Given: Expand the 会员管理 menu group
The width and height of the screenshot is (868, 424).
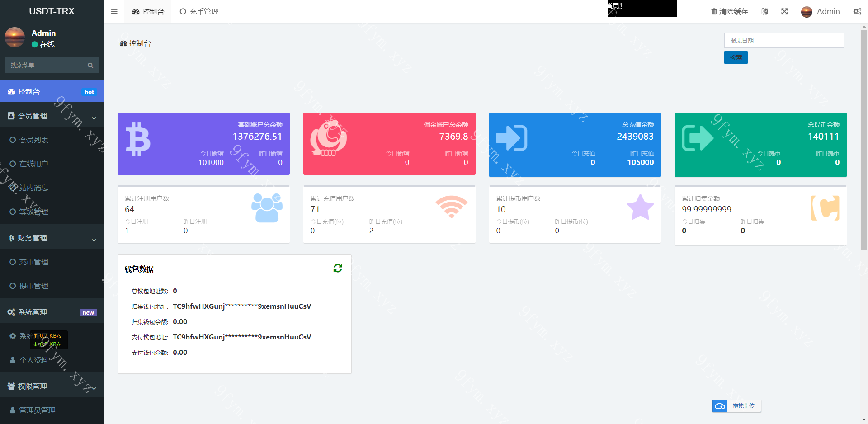Looking at the screenshot, I should coord(52,116).
